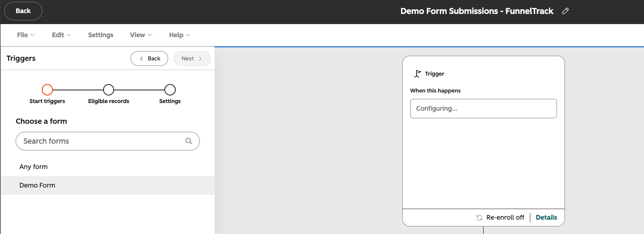Viewport: 644px width, 234px height.
Task: Click the pencil icon to rename workflow
Action: click(565, 11)
